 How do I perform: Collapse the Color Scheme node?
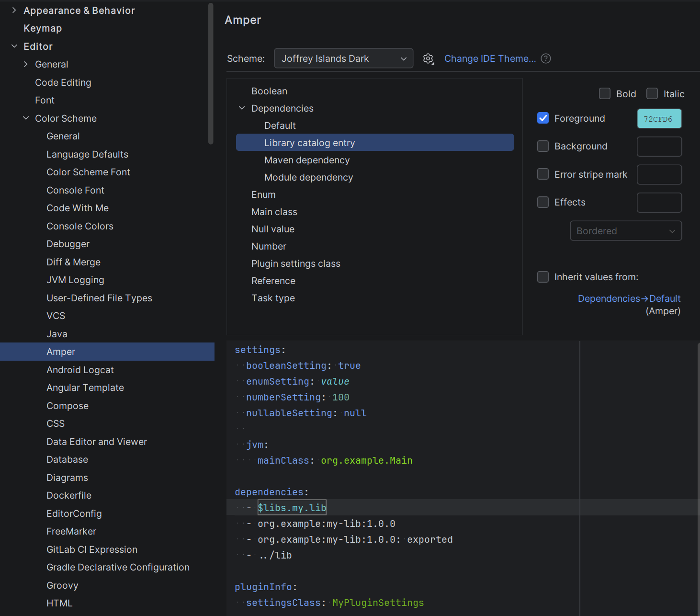26,118
